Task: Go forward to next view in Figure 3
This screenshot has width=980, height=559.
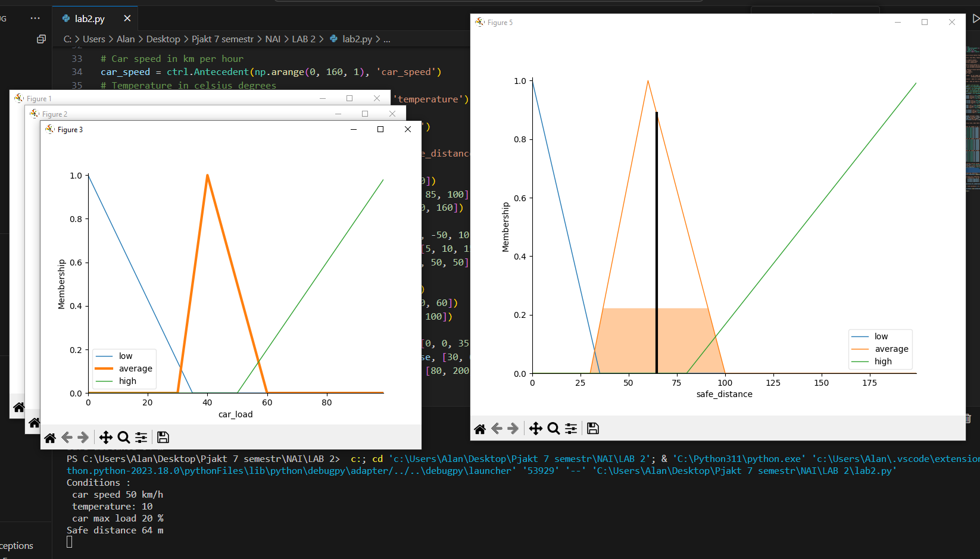Action: (x=83, y=437)
